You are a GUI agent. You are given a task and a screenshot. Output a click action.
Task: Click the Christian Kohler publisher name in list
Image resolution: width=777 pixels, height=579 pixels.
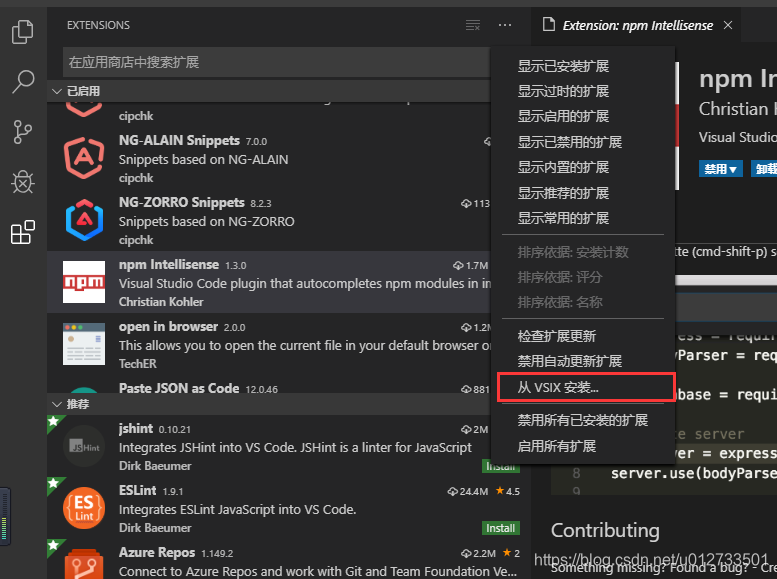coord(161,301)
